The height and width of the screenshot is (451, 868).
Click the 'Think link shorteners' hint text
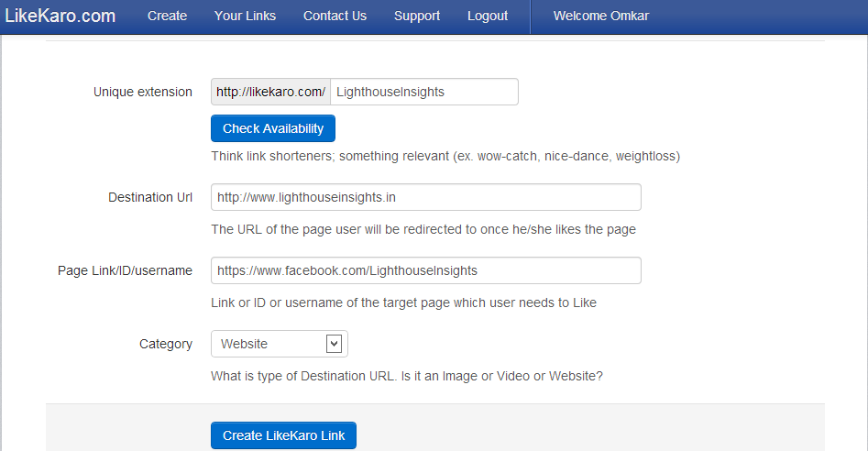pyautogui.click(x=445, y=156)
